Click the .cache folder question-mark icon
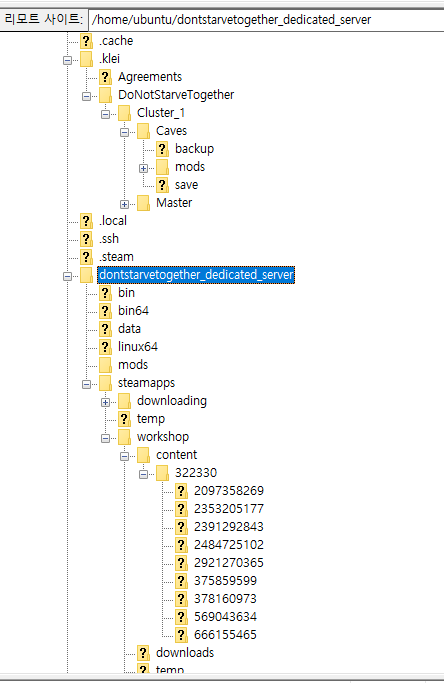The image size is (444, 683). click(x=86, y=41)
